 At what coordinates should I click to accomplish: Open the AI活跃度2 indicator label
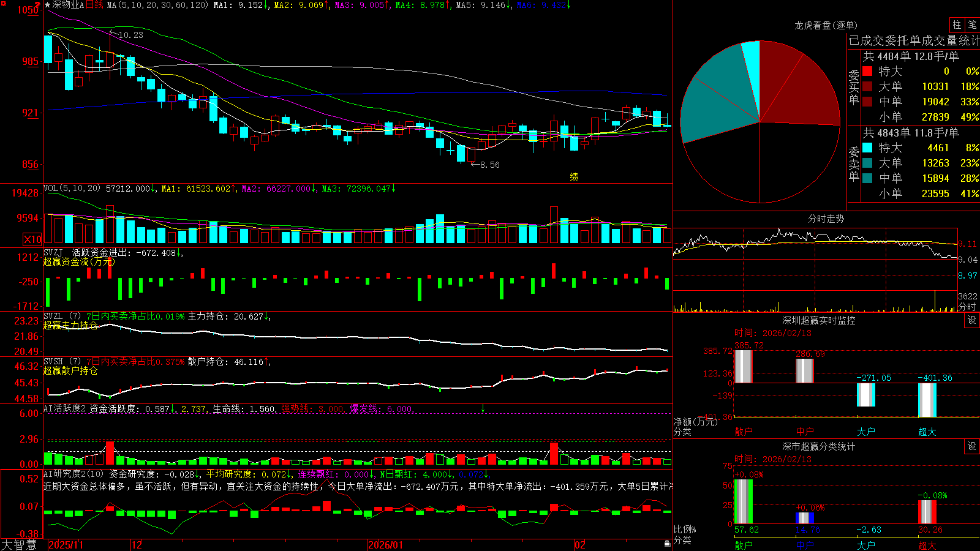tap(65, 409)
